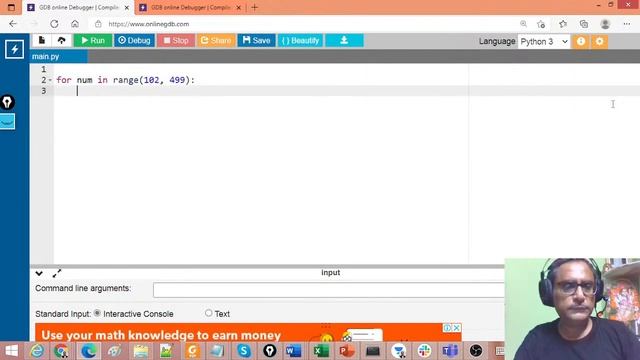Open tab actions menu icon
Screen dimensions: 640x360
[x=11, y=7]
